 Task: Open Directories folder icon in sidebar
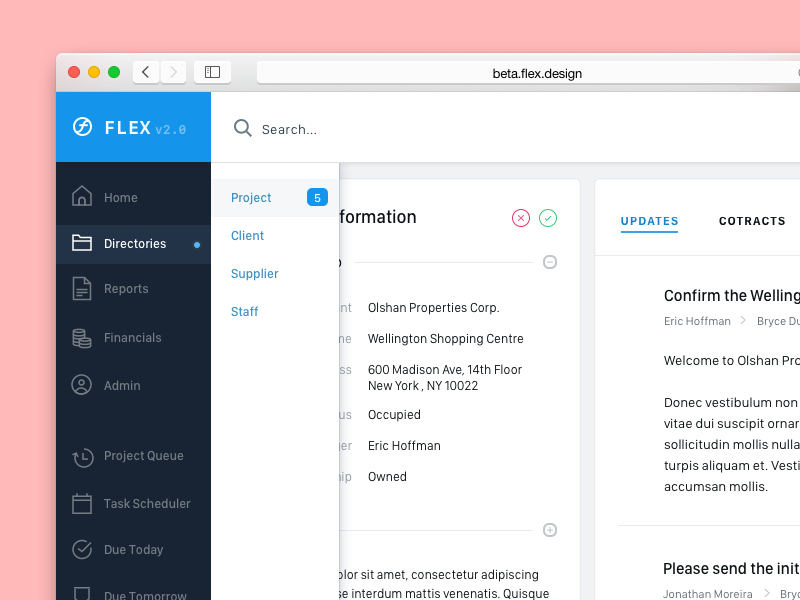click(82, 243)
